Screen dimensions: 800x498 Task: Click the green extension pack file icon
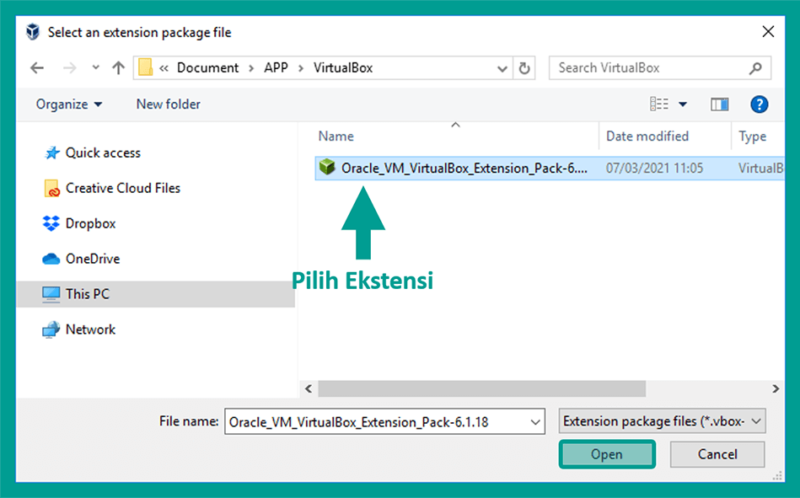coord(327,167)
